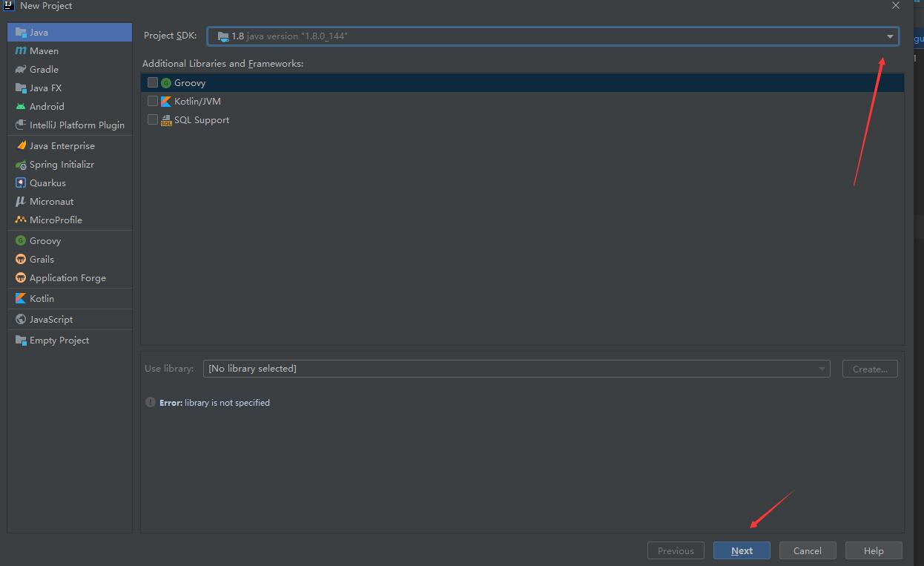
Task: Check the SQL Support checkbox
Action: pos(153,119)
